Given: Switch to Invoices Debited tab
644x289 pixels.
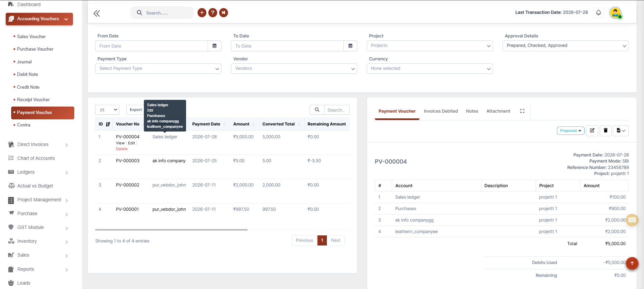Looking at the screenshot, I should click(441, 111).
